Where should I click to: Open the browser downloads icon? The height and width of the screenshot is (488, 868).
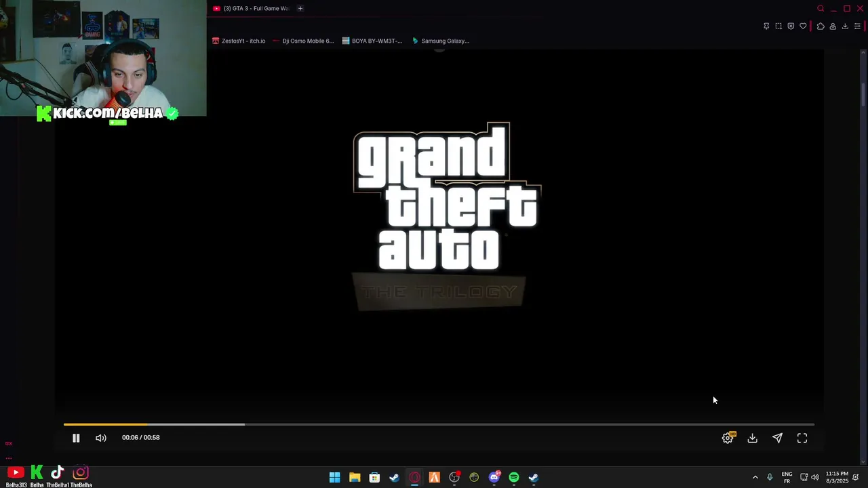[x=845, y=26]
